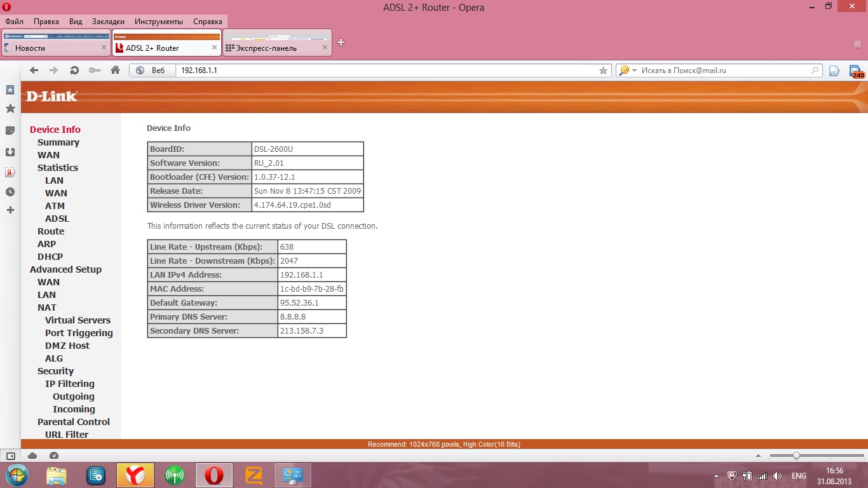Screen dimensions: 868x488
Task: Click the magnifier in the search box
Action: (815, 71)
